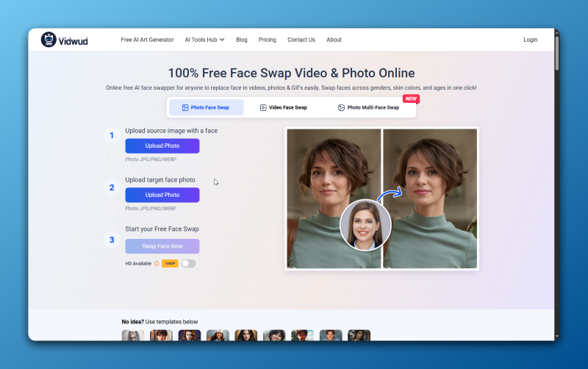Select the fifth template thumbnail
The image size is (588, 369).
(x=246, y=335)
